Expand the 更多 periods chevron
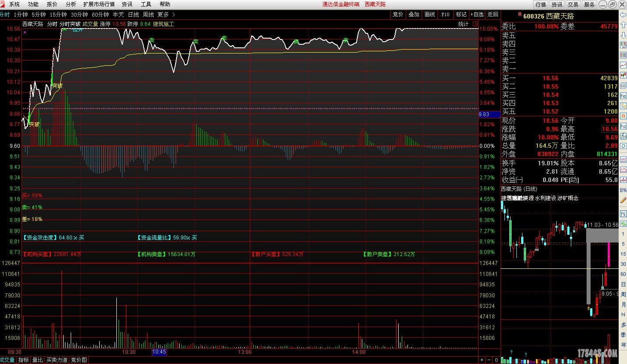The height and width of the screenshot is (364, 627). [x=173, y=14]
